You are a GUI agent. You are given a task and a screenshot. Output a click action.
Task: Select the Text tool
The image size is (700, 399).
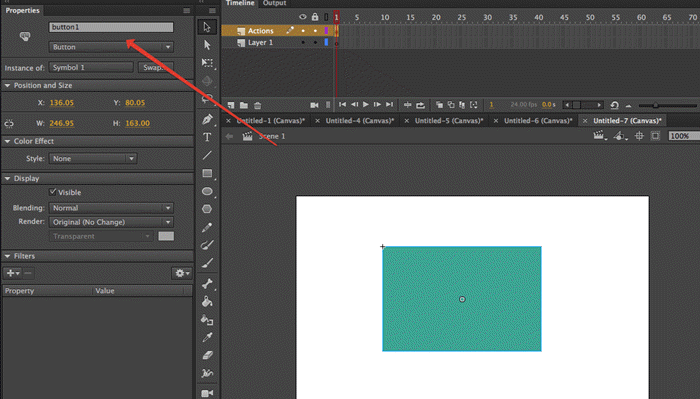coord(207,137)
